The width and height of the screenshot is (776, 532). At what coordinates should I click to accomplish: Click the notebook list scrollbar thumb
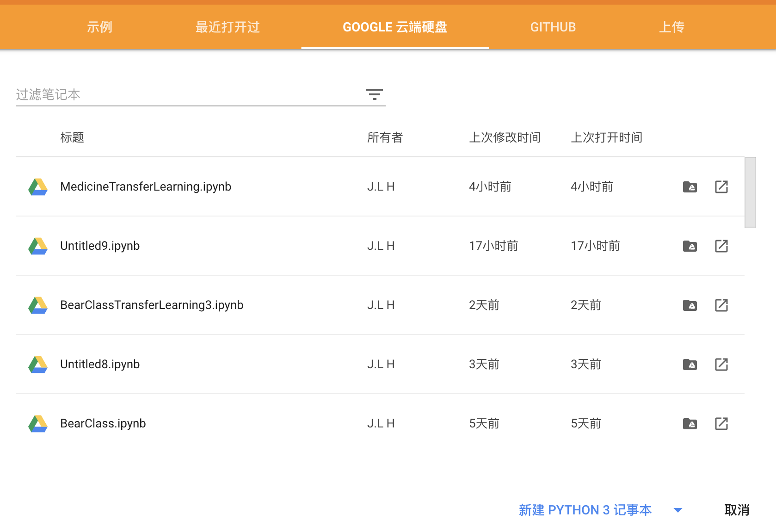click(750, 192)
